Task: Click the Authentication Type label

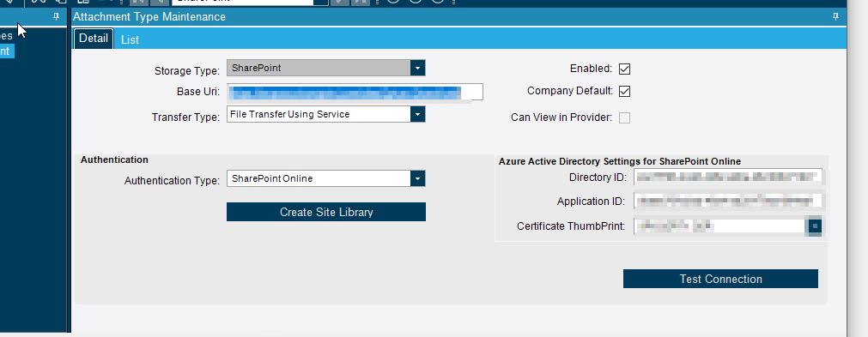Action: 173,181
